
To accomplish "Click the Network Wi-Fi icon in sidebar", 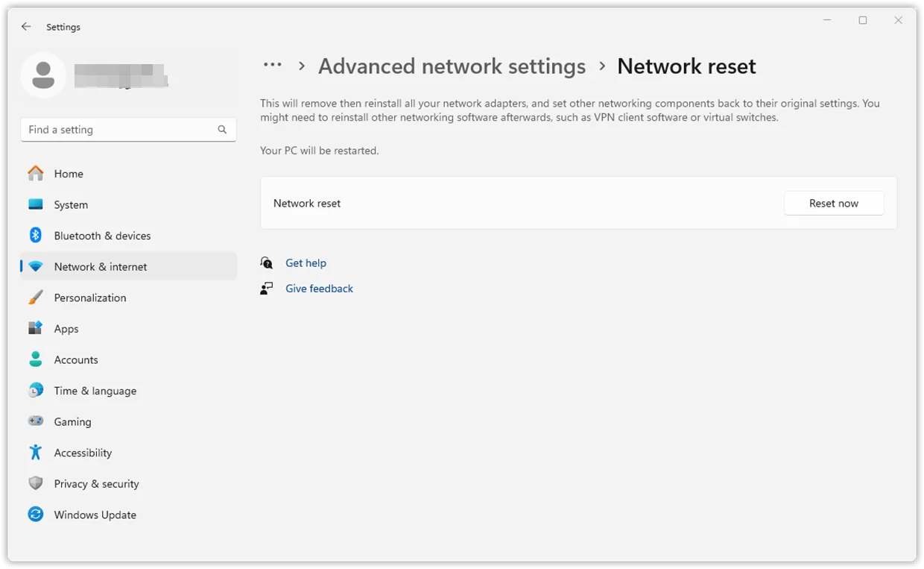I will click(36, 266).
